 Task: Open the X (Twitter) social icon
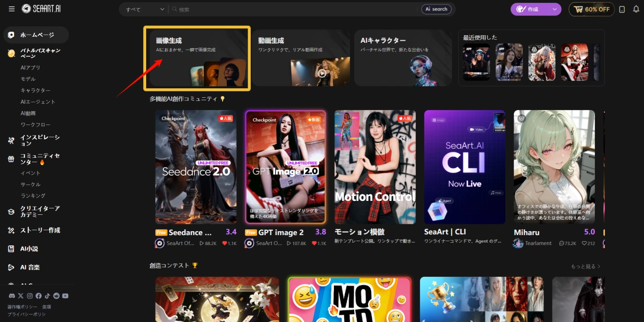point(21,296)
